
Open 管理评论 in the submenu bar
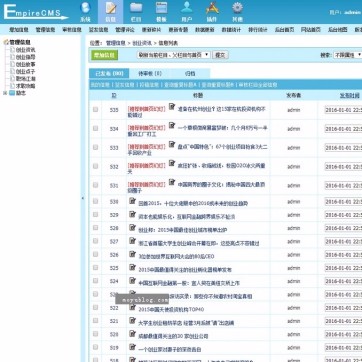click(125, 30)
